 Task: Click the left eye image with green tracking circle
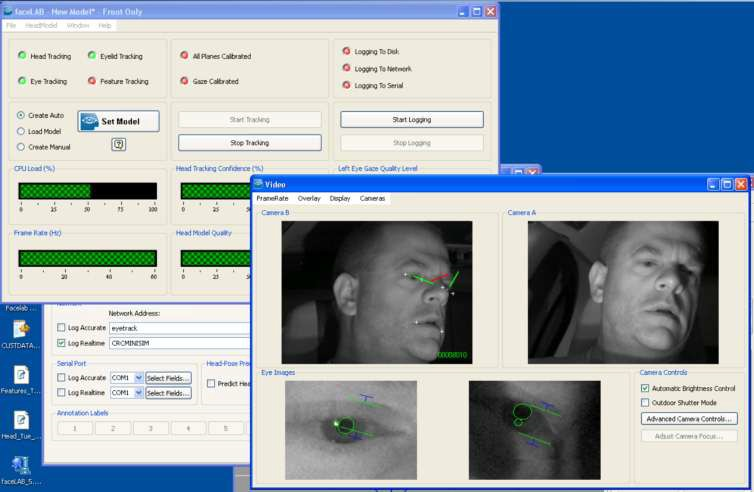click(x=351, y=430)
